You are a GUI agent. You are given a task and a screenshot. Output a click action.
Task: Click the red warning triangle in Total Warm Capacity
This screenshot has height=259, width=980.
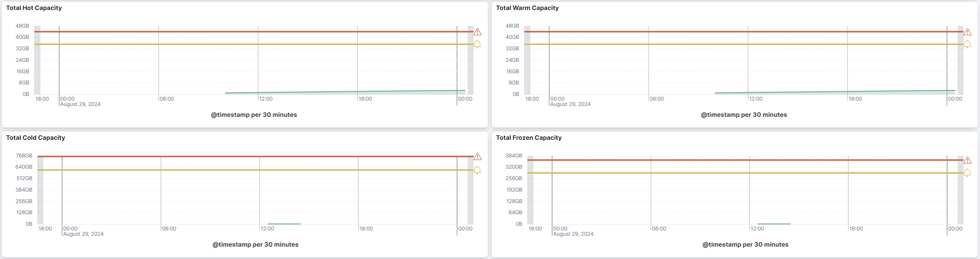point(967,32)
